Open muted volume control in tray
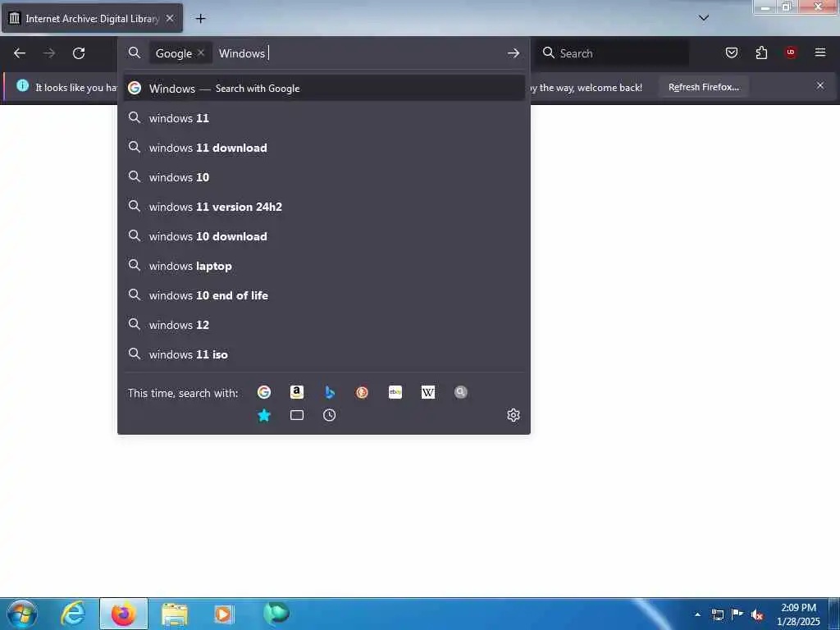This screenshot has width=840, height=630. coord(757,614)
